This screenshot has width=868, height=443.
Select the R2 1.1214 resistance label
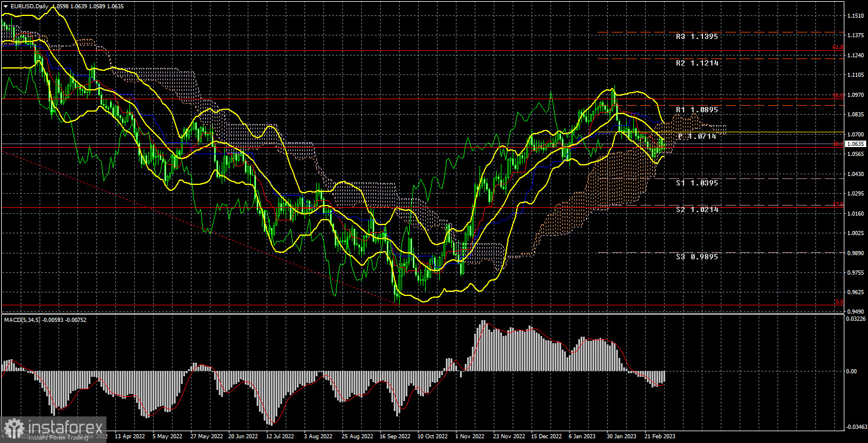(x=698, y=63)
